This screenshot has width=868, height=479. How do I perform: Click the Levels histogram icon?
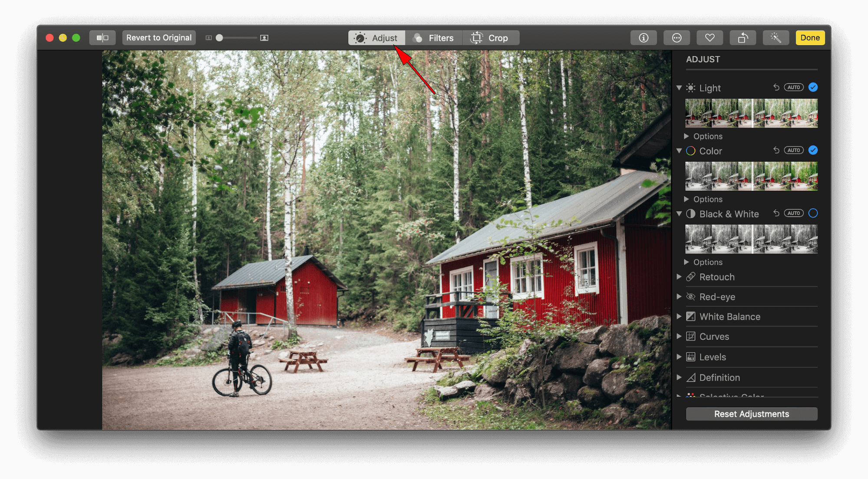(690, 357)
